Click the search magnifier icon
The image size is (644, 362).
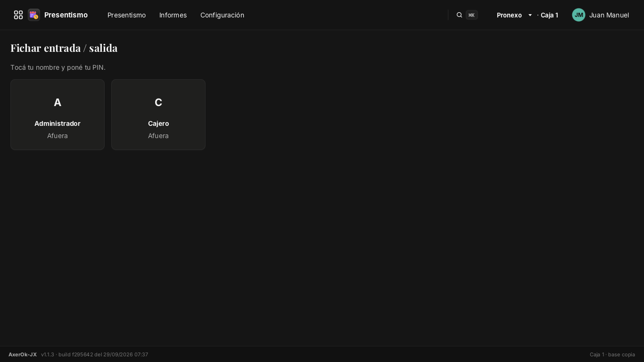(x=459, y=15)
